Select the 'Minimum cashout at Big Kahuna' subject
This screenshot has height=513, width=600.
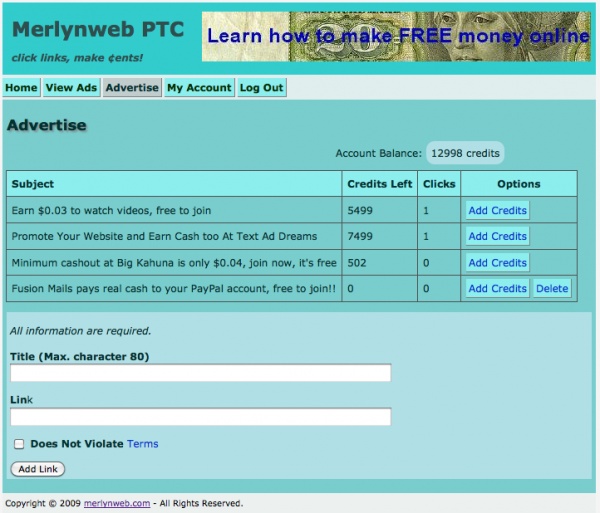click(174, 263)
